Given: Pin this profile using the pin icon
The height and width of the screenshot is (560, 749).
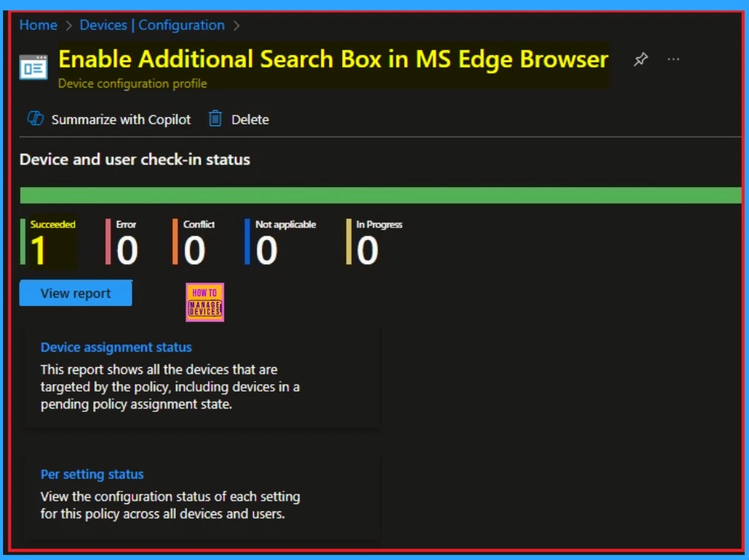Looking at the screenshot, I should (641, 60).
